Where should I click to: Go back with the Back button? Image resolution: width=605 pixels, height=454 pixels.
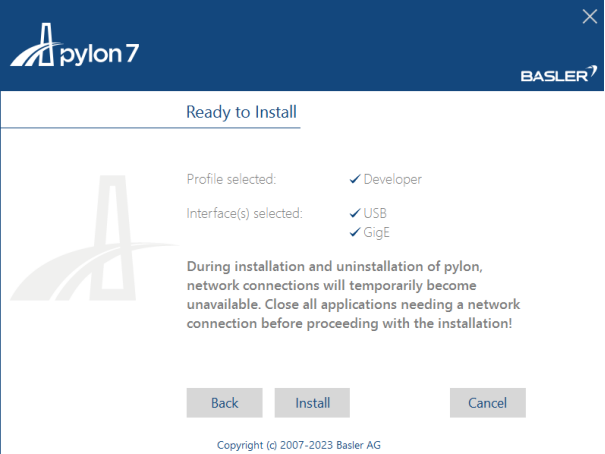225,403
